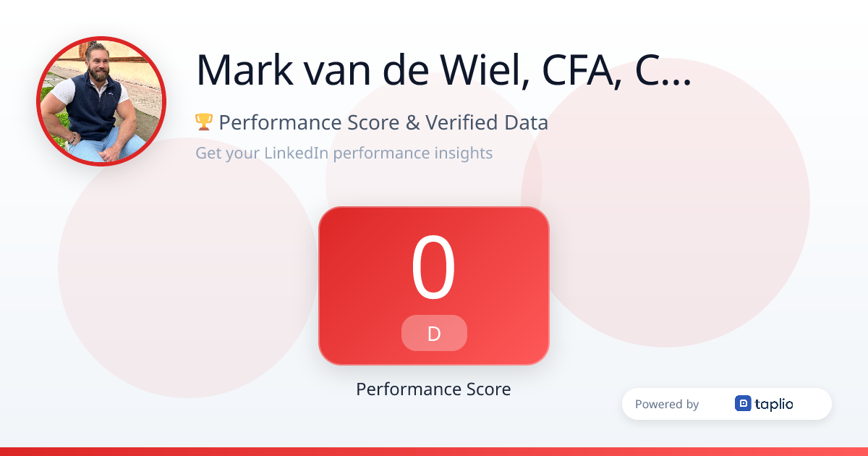Click the "D" grade badge

(434, 334)
